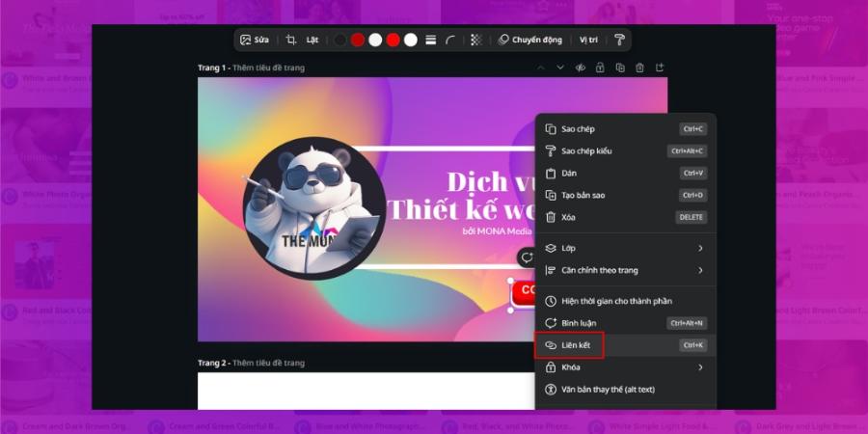Click the Sửa edit image button
Image resolution: width=868 pixels, height=434 pixels.
255,40
